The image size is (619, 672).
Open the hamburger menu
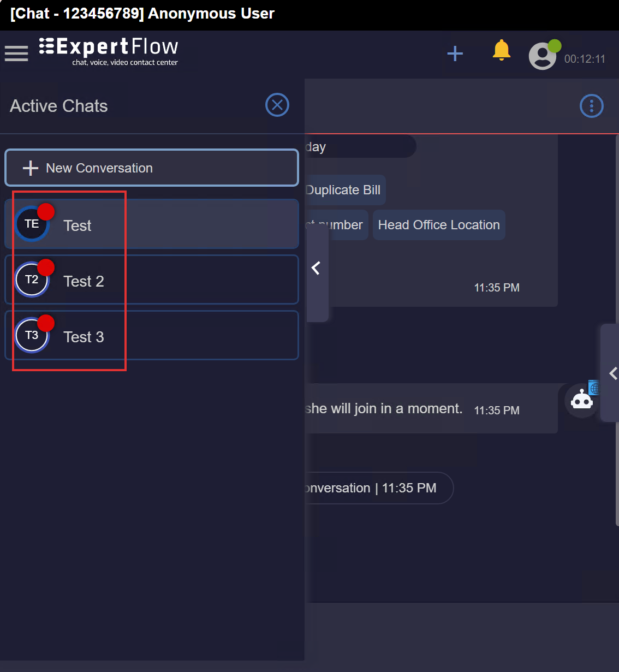16,53
